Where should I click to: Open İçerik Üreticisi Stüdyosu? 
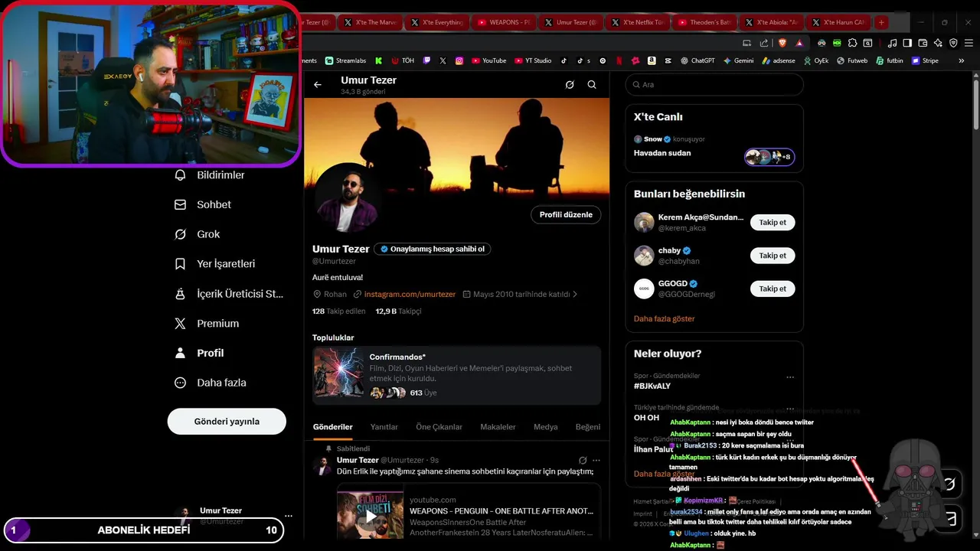click(x=230, y=294)
